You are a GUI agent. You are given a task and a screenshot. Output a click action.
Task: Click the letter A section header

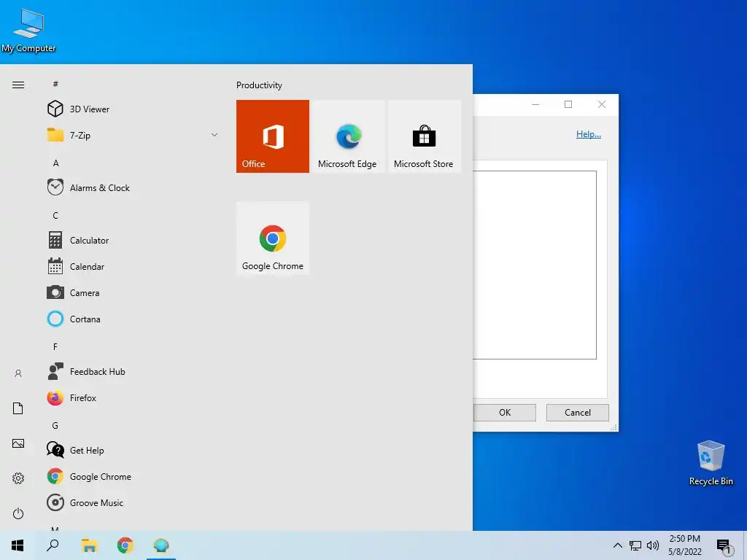(55, 163)
